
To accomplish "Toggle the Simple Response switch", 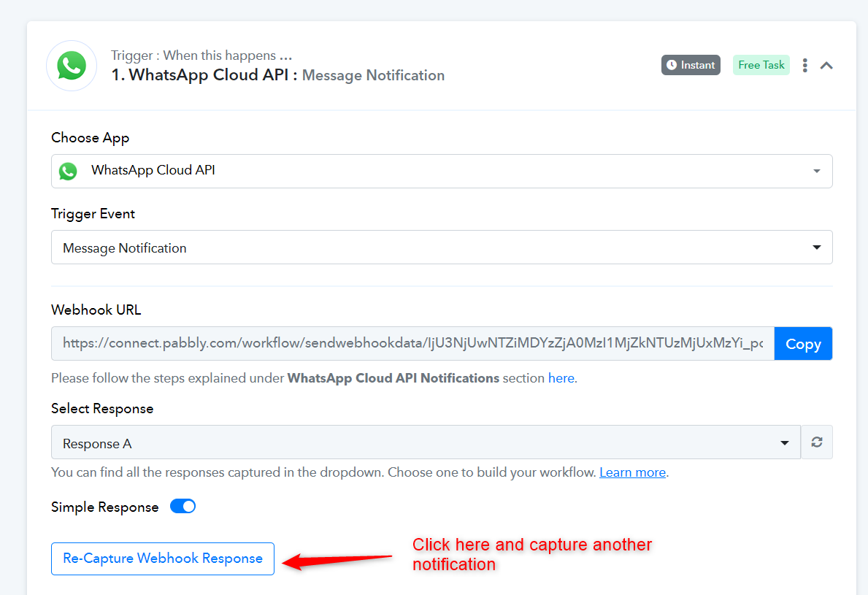I will pos(183,507).
